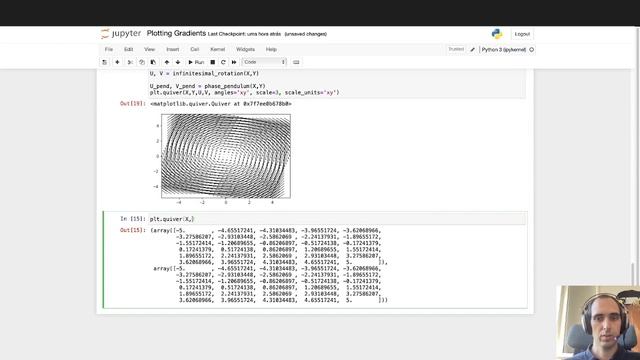
Task: Click into the plt.quiver(X, input cell
Action: coord(337,219)
